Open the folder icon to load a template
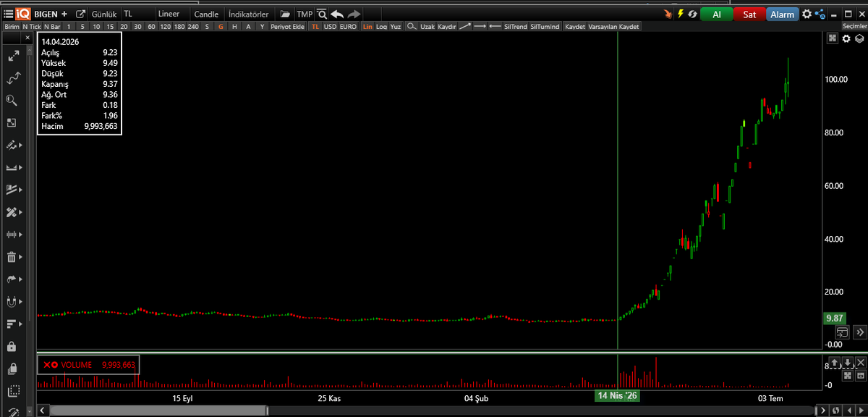The height and width of the screenshot is (417, 868). pyautogui.click(x=285, y=14)
